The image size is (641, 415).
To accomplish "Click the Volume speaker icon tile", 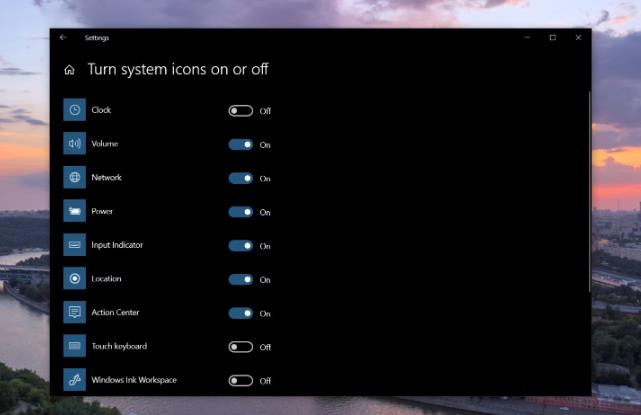I will [x=74, y=143].
